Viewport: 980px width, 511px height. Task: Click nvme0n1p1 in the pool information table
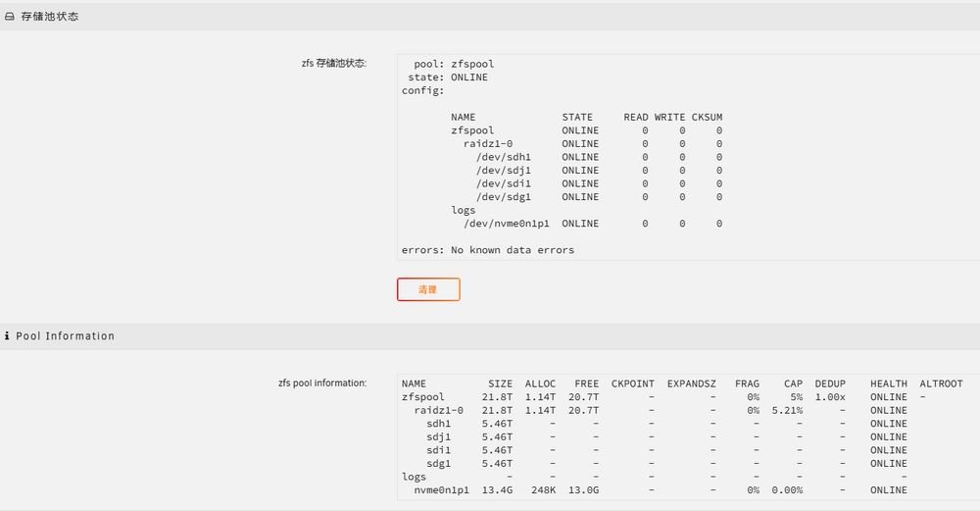click(x=441, y=489)
